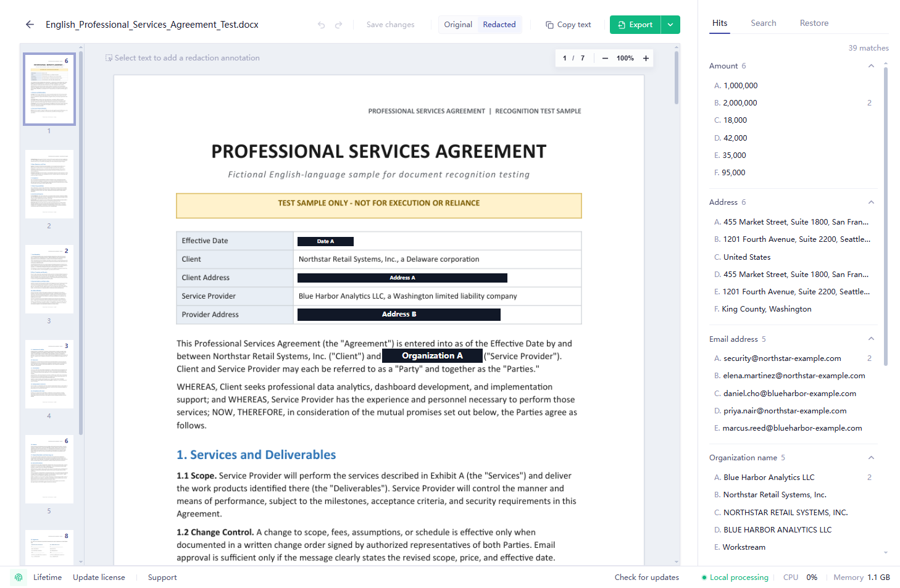This screenshot has height=588, width=900.
Task: Click Update license link
Action: pos(99,578)
